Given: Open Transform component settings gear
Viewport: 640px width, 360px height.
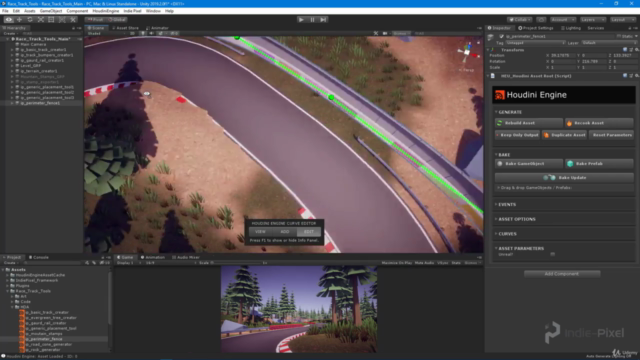Looking at the screenshot, I should (636, 50).
